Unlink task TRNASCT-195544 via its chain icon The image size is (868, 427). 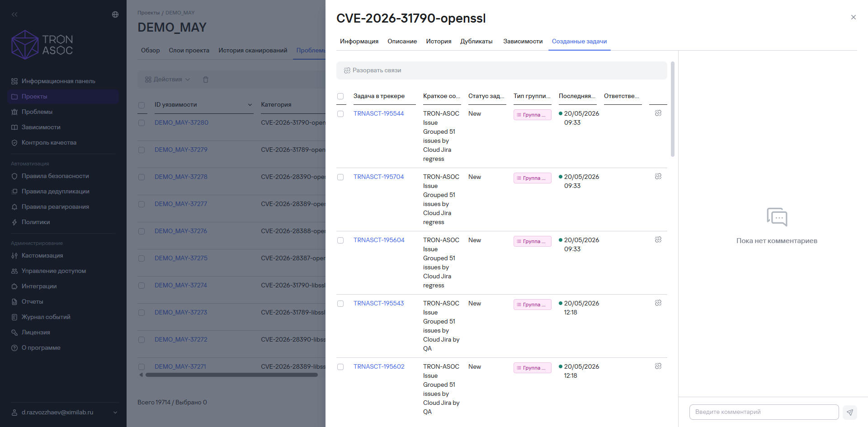tap(658, 113)
